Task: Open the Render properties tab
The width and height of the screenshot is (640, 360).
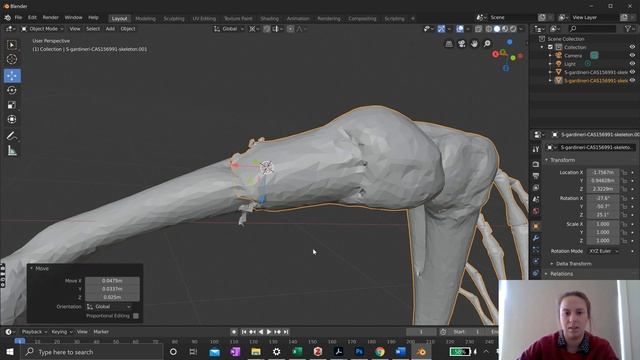Action: click(536, 164)
